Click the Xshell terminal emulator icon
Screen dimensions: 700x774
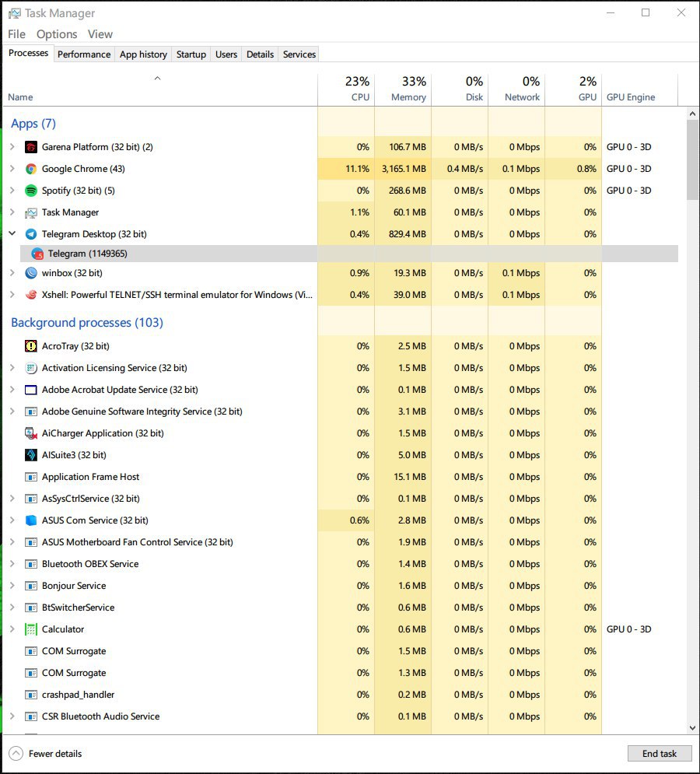pos(31,295)
